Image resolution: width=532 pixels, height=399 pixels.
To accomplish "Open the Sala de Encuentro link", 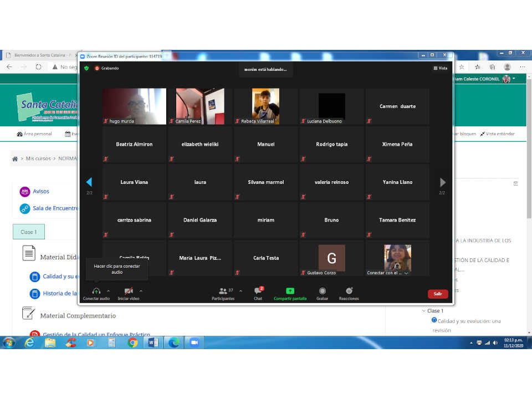I will (55, 208).
